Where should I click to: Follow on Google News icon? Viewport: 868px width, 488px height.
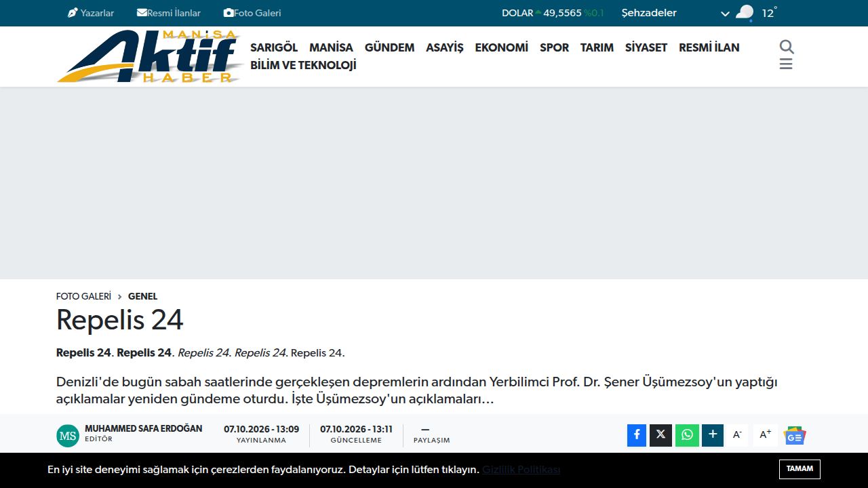(795, 435)
